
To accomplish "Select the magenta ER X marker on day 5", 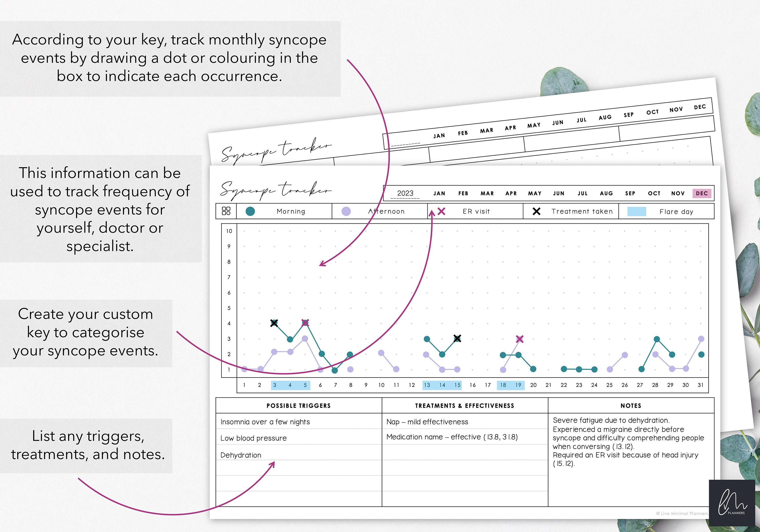I will (x=305, y=322).
